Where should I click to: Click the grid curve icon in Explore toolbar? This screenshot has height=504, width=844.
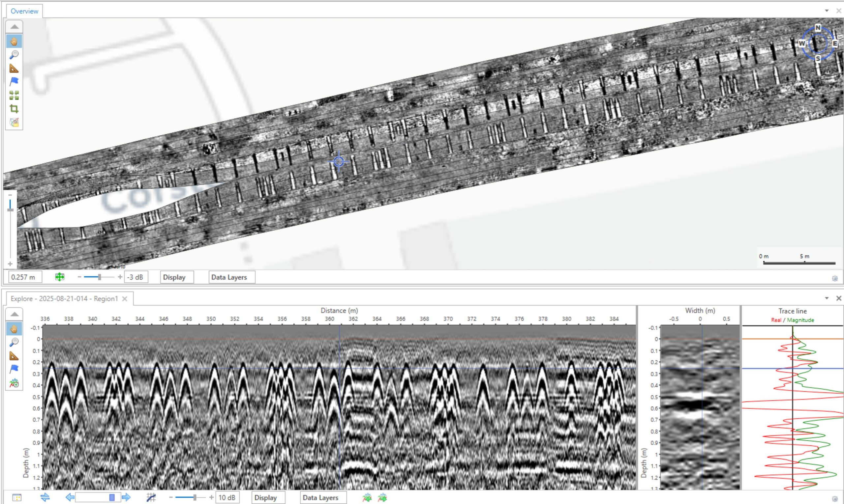point(151,497)
